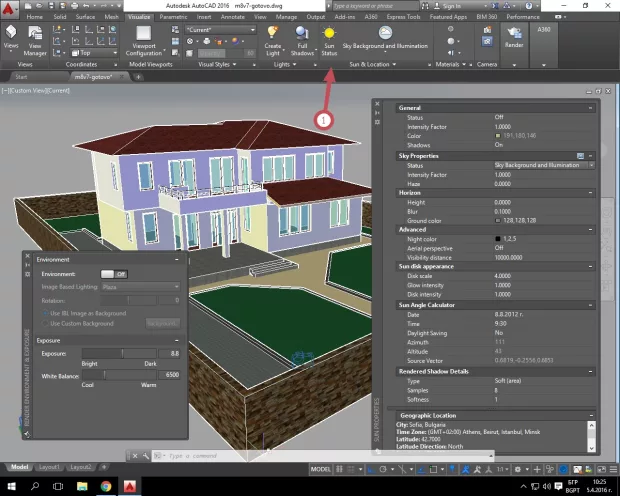This screenshot has width=620, height=496.
Task: Open Chrome from the Windows taskbar
Action: point(107,485)
